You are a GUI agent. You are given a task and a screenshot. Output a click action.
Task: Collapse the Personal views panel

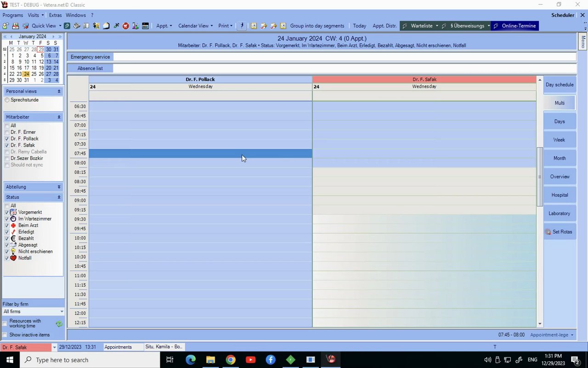click(59, 92)
